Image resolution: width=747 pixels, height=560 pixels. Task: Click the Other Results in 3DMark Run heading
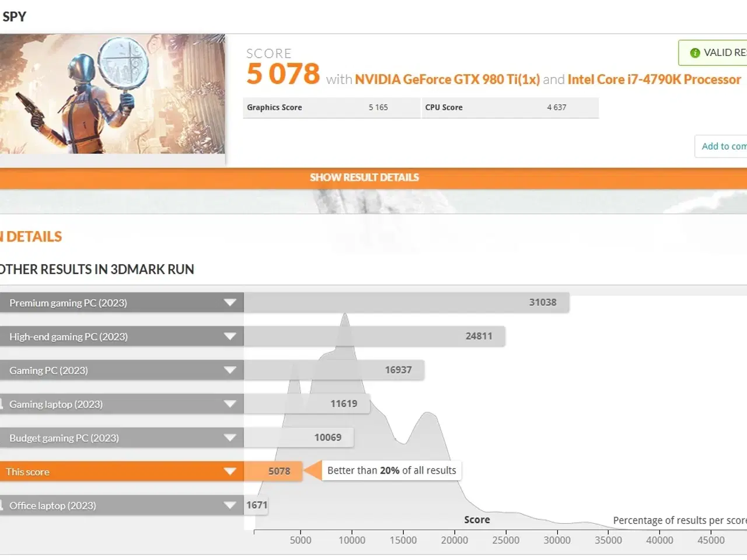click(97, 269)
